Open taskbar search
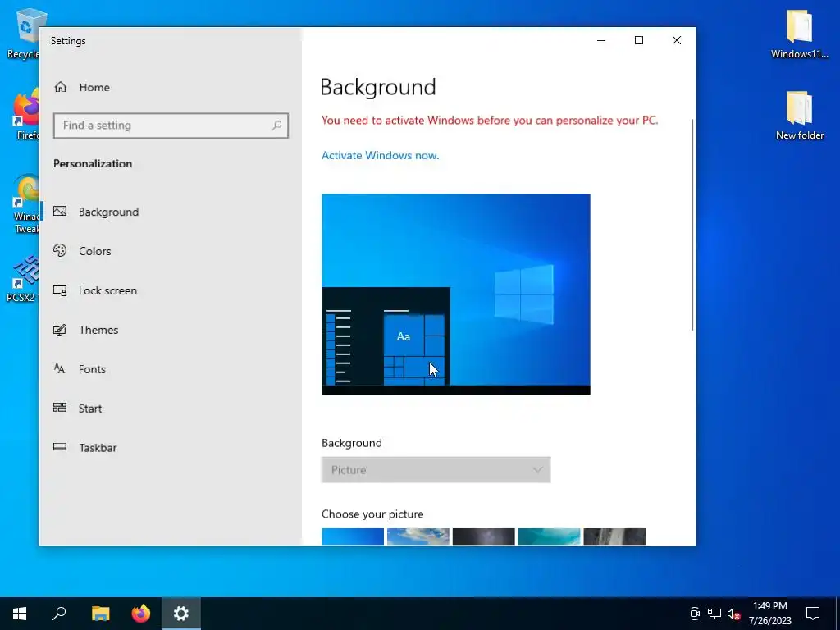Screen dimensions: 840x630 [59, 614]
